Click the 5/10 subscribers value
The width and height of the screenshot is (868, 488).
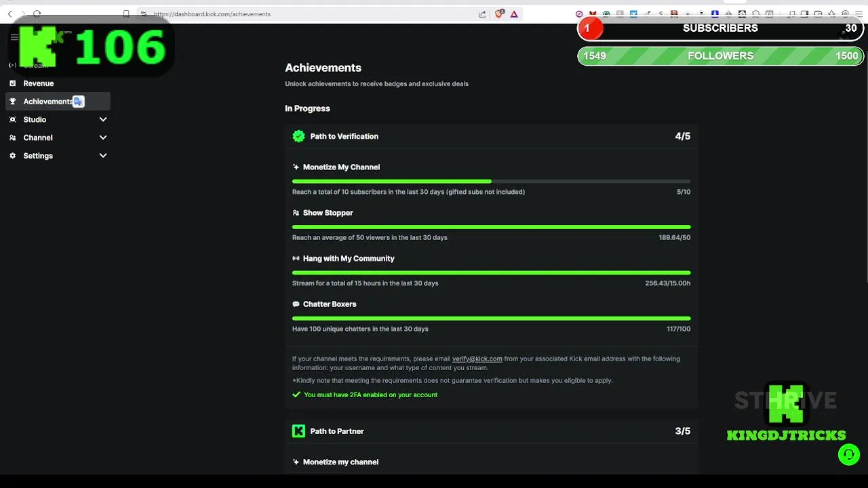pos(684,192)
